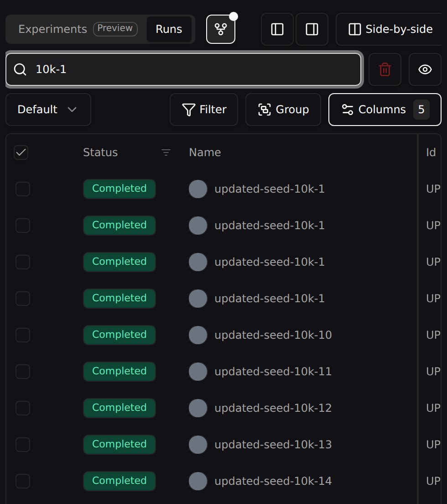Switch to the Runs tab
447x504 pixels.
click(169, 29)
